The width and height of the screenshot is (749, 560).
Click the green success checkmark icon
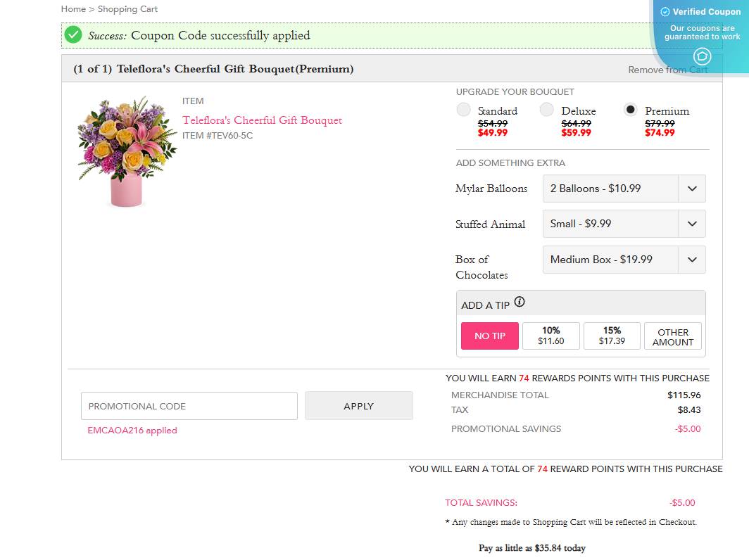(x=73, y=34)
